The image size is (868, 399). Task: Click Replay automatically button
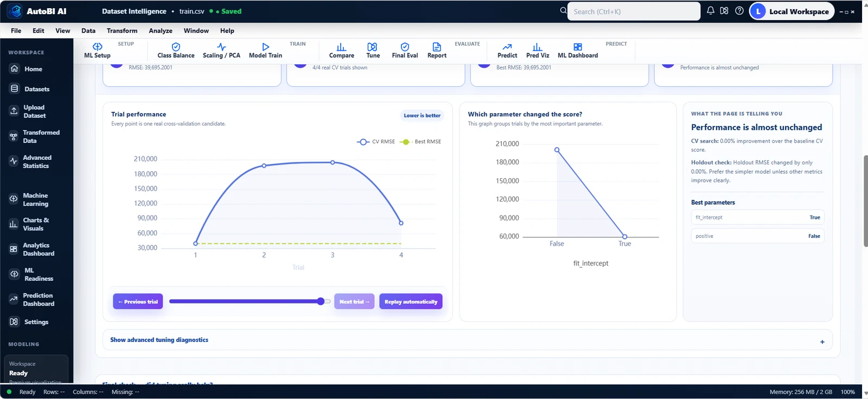[x=411, y=301]
